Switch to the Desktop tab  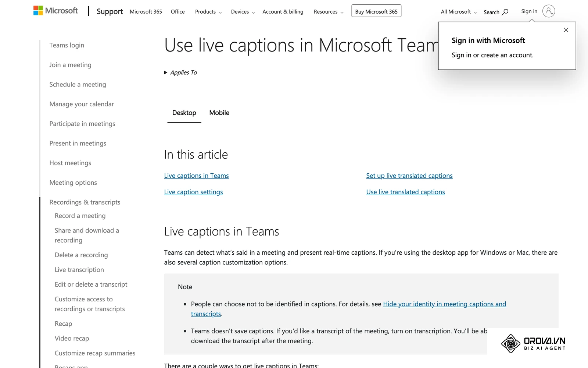coord(184,113)
